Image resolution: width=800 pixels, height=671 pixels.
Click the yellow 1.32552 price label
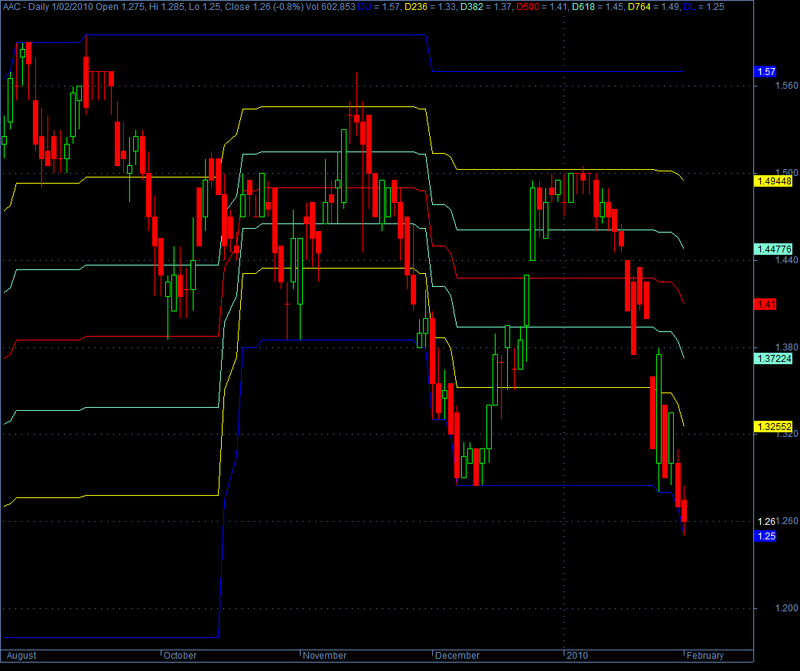tap(773, 427)
